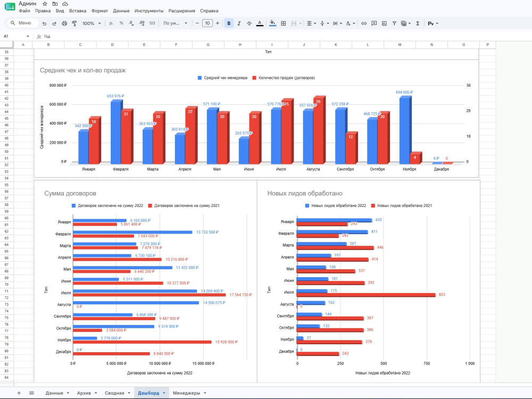Click the Insert link icon

364,23
